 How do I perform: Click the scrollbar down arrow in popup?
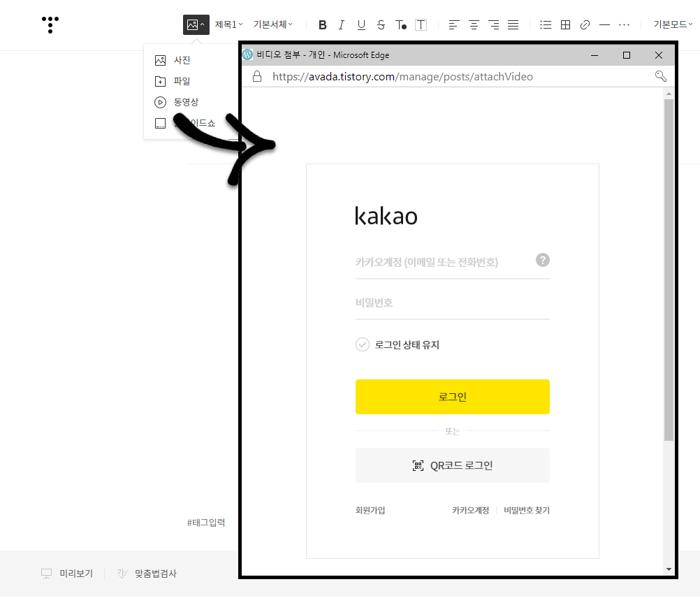(x=669, y=569)
